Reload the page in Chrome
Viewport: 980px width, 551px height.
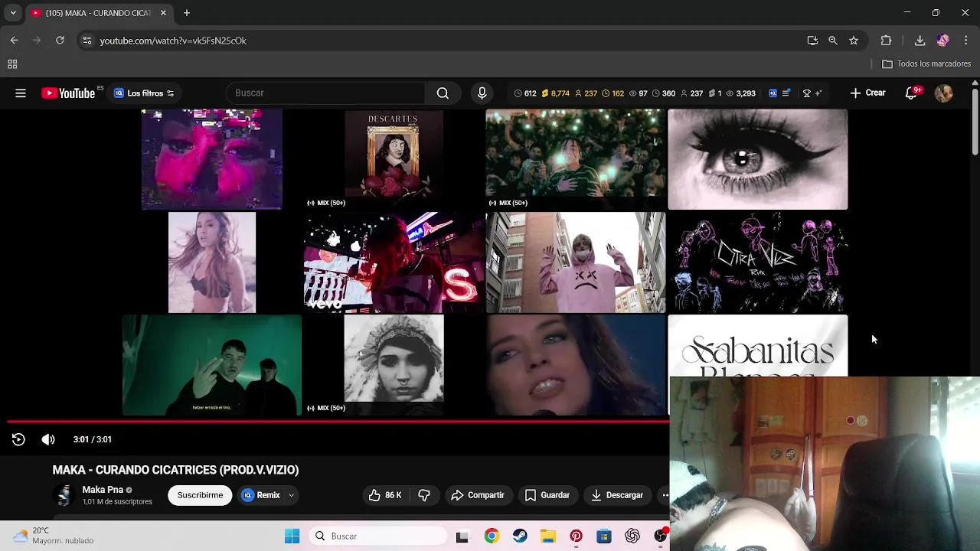pos(60,41)
